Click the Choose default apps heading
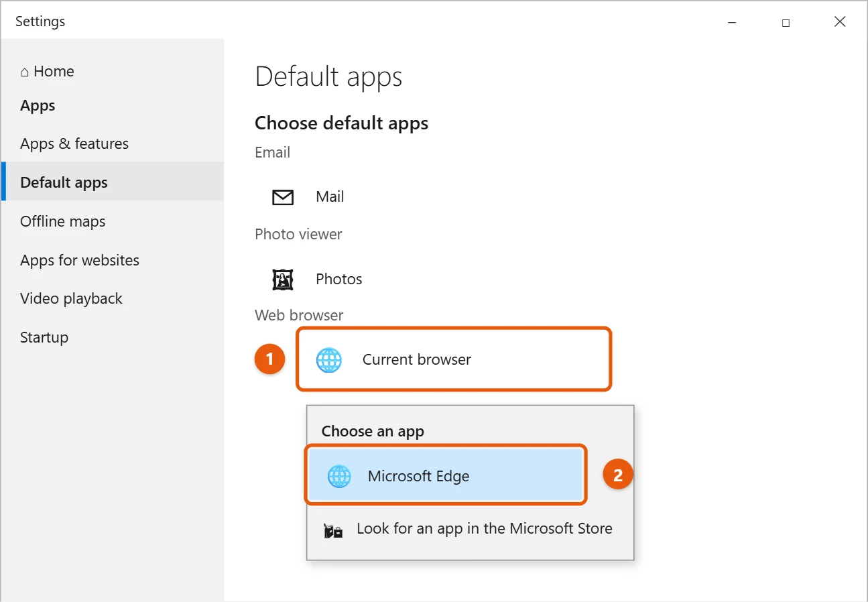Image resolution: width=868 pixels, height=602 pixels. (341, 123)
